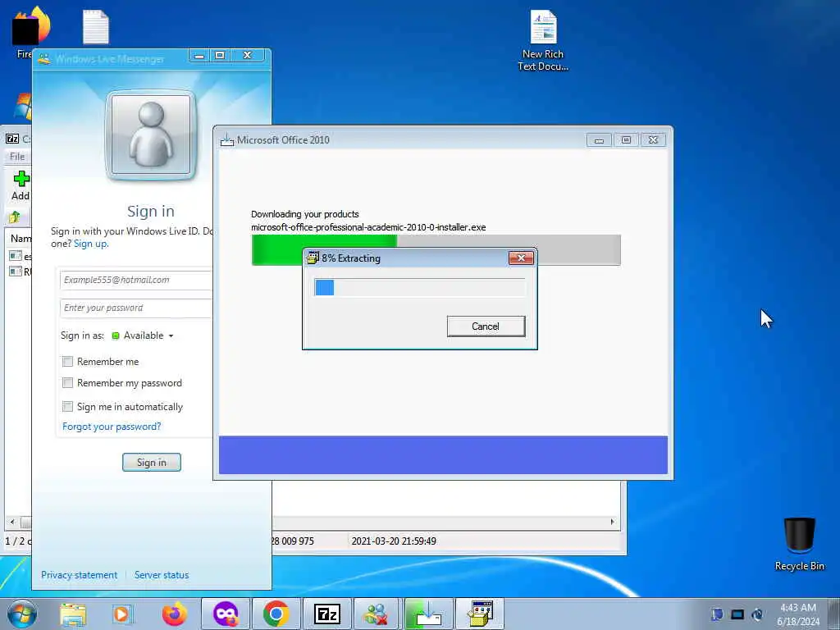Open Google Chrome from the taskbar

[x=276, y=614]
